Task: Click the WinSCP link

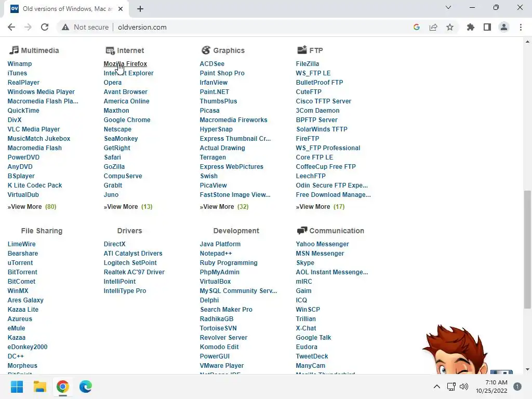Action: pyautogui.click(x=308, y=310)
